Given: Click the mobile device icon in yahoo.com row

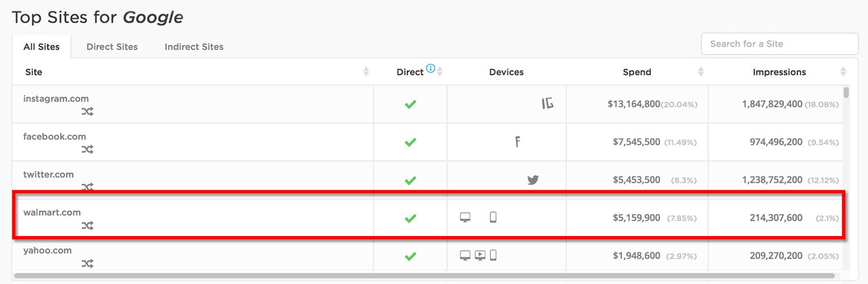Looking at the screenshot, I should click(493, 255).
